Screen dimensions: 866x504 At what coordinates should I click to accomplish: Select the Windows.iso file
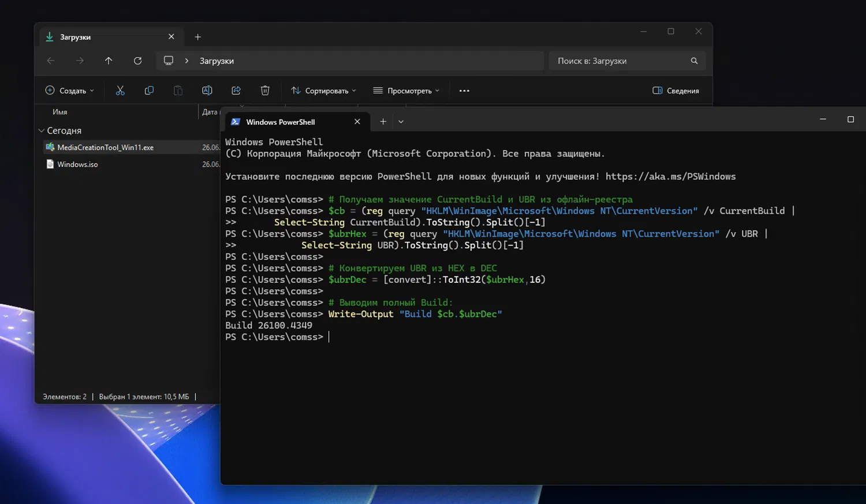pos(77,165)
